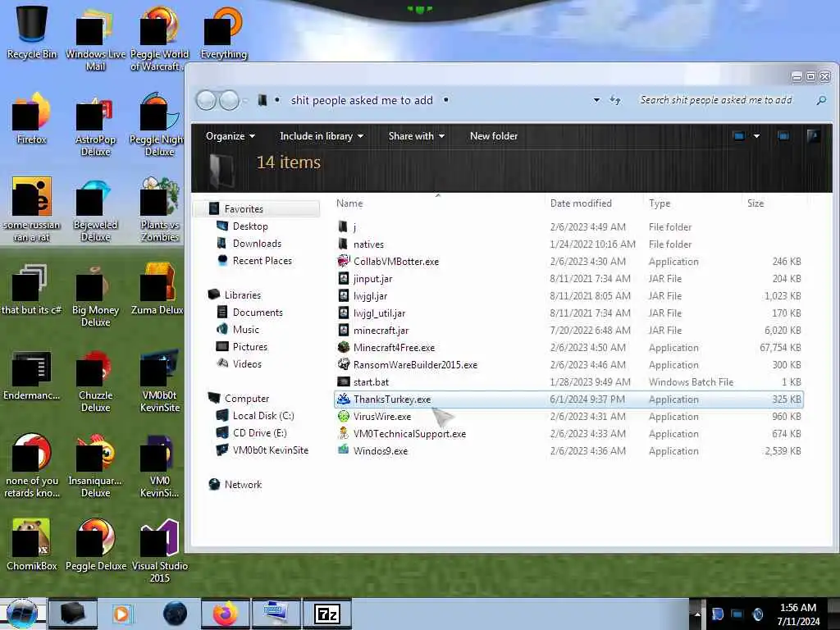Click the folder path in address bar
The width and height of the screenshot is (840, 630).
point(362,100)
